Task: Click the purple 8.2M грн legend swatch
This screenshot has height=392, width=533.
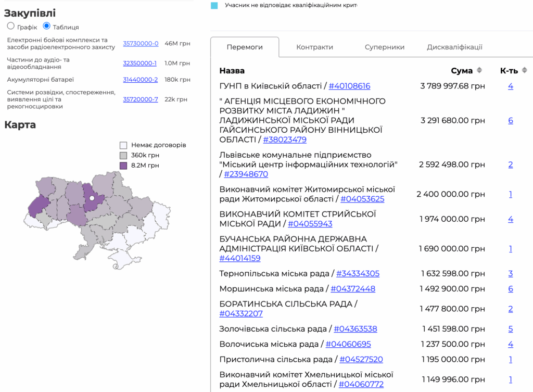Action: pyautogui.click(x=123, y=166)
